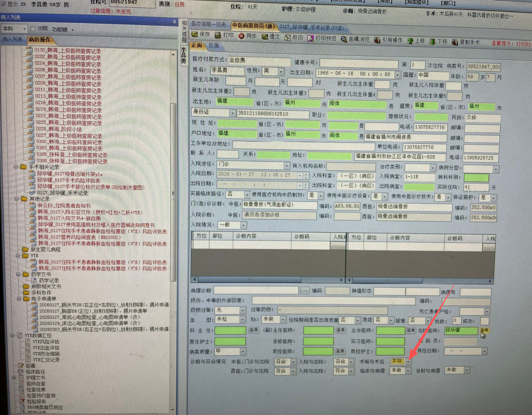Click the 麻醉相关文书 folder icon

pos(26,287)
